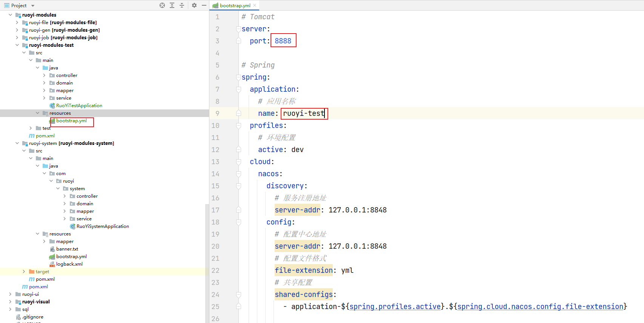Expand the test folder in ruoyi-modules-test

pos(31,128)
